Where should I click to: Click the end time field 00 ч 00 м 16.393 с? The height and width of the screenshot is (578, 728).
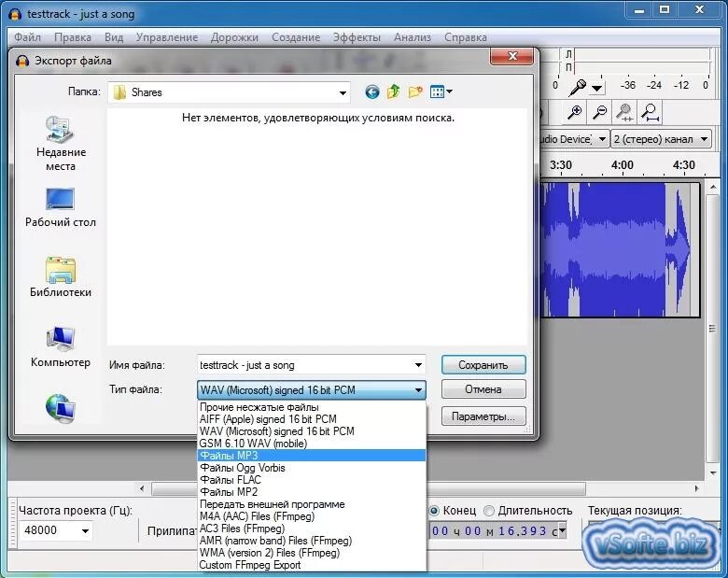coord(494,530)
